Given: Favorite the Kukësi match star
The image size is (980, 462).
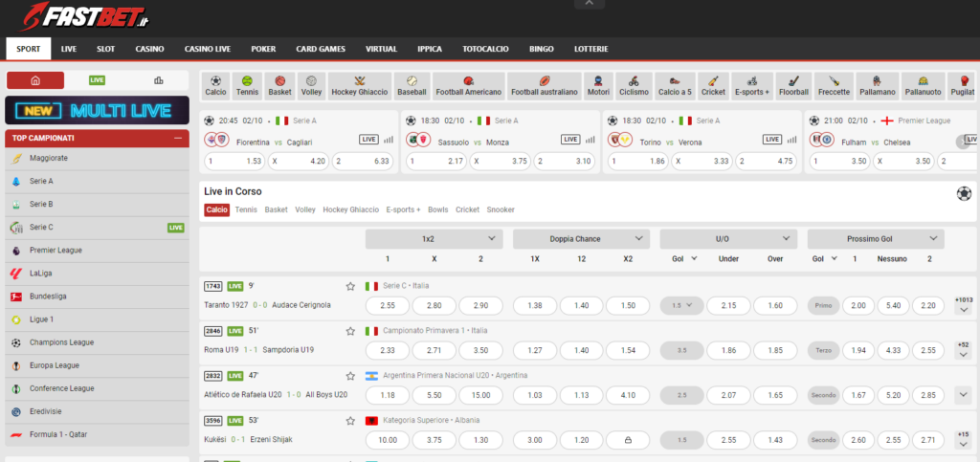Looking at the screenshot, I should (350, 421).
